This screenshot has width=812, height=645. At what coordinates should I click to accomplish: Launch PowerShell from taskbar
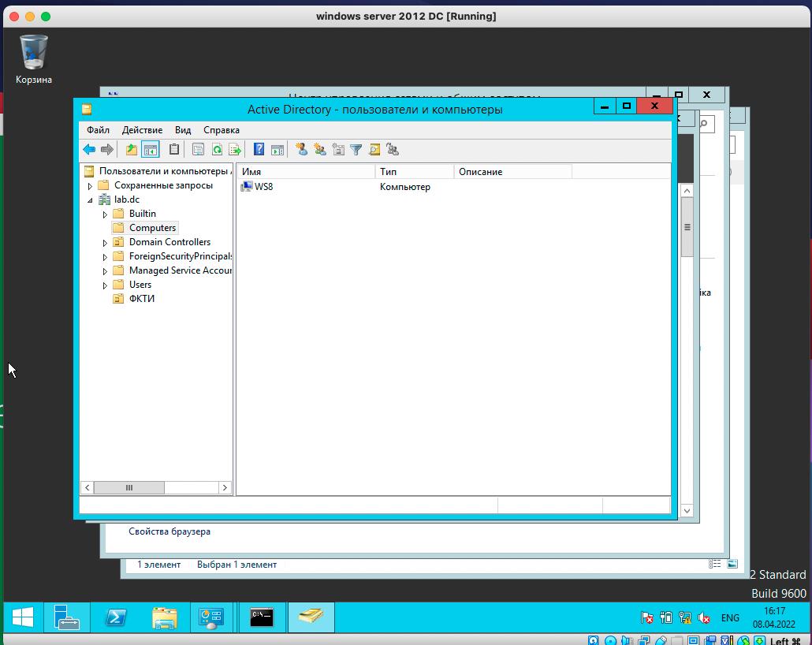(x=115, y=617)
